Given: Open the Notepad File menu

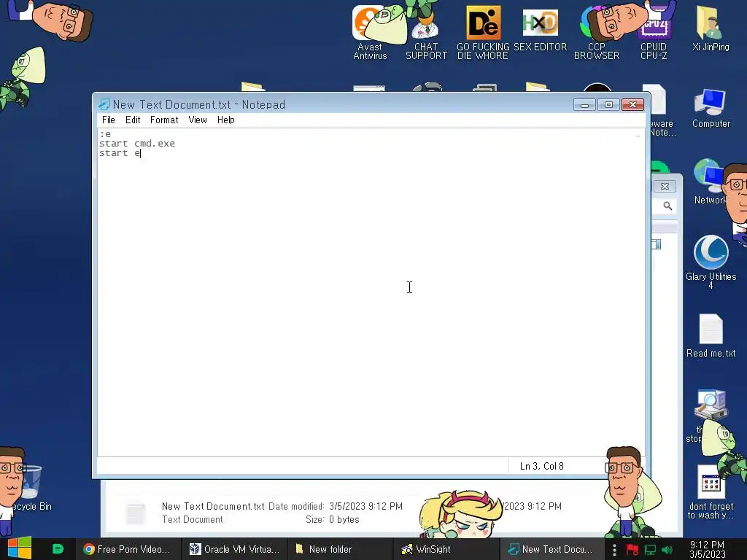Looking at the screenshot, I should [108, 120].
